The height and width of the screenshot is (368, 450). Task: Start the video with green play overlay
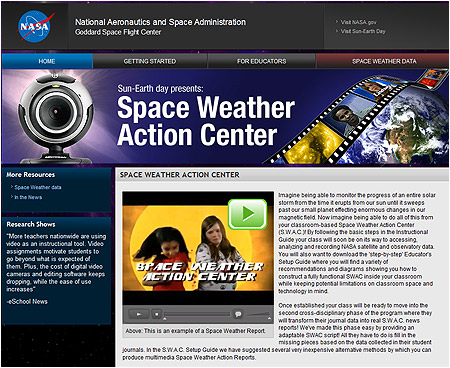247,214
